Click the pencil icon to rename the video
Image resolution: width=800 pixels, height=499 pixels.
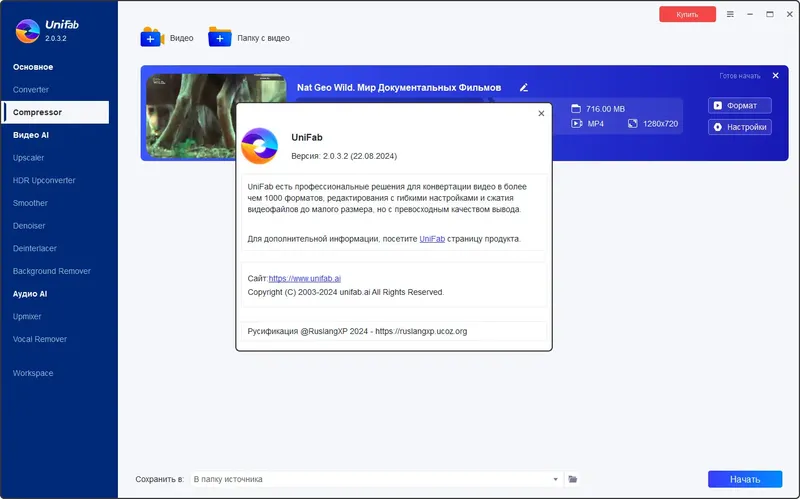pos(524,88)
